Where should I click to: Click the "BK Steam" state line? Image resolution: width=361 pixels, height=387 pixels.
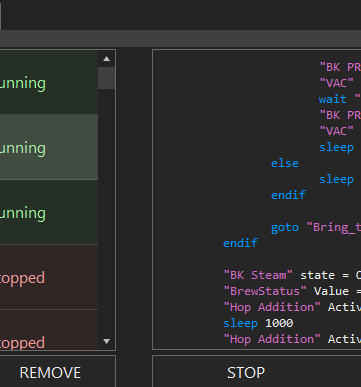(292, 275)
